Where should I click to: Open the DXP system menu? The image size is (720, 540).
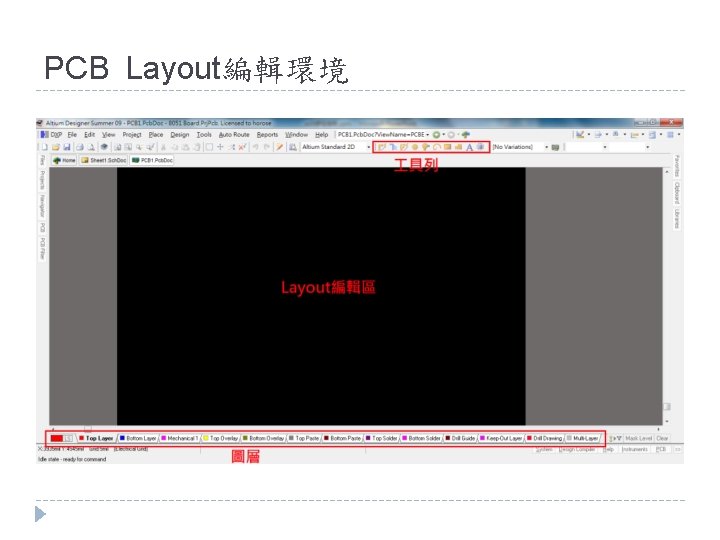[51, 135]
